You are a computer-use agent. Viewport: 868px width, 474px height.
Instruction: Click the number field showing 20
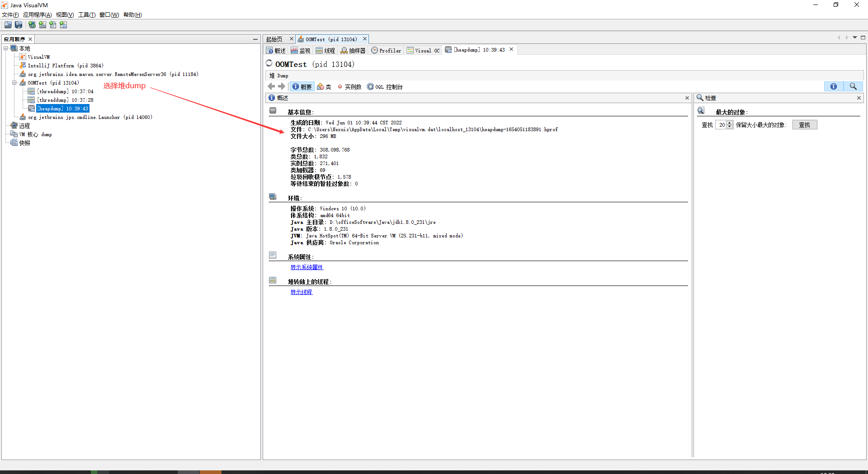tap(722, 125)
